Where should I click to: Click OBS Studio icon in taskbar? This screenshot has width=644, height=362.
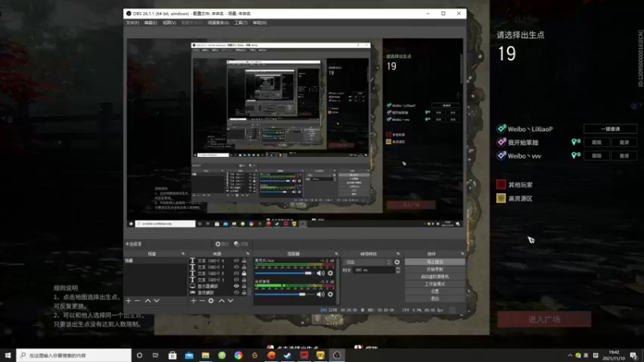336,355
